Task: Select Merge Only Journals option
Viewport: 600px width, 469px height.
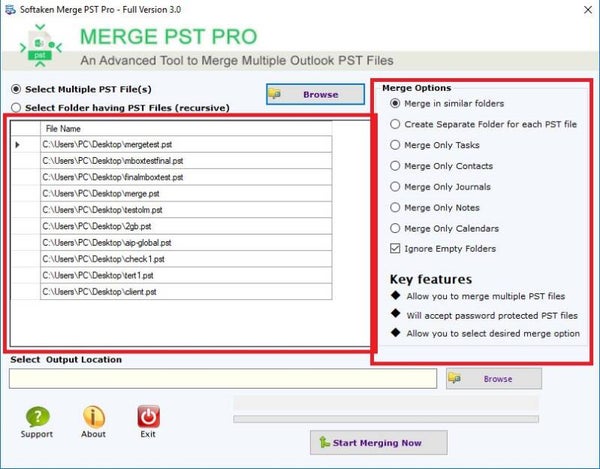Action: point(395,187)
